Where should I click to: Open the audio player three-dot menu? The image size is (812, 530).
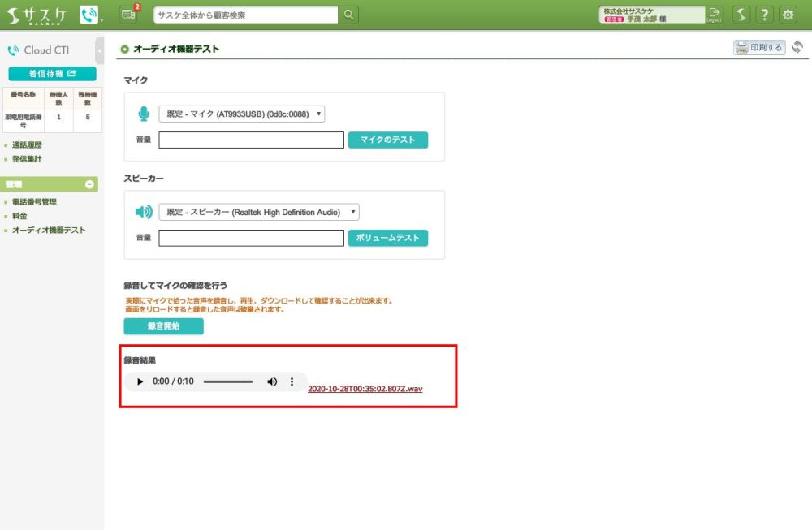292,381
